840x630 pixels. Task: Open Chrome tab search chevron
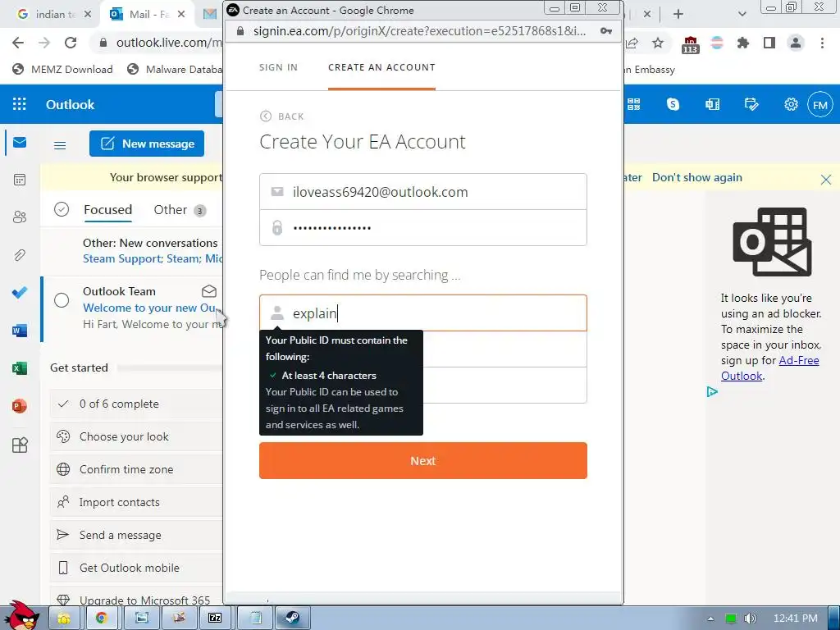pyautogui.click(x=742, y=14)
